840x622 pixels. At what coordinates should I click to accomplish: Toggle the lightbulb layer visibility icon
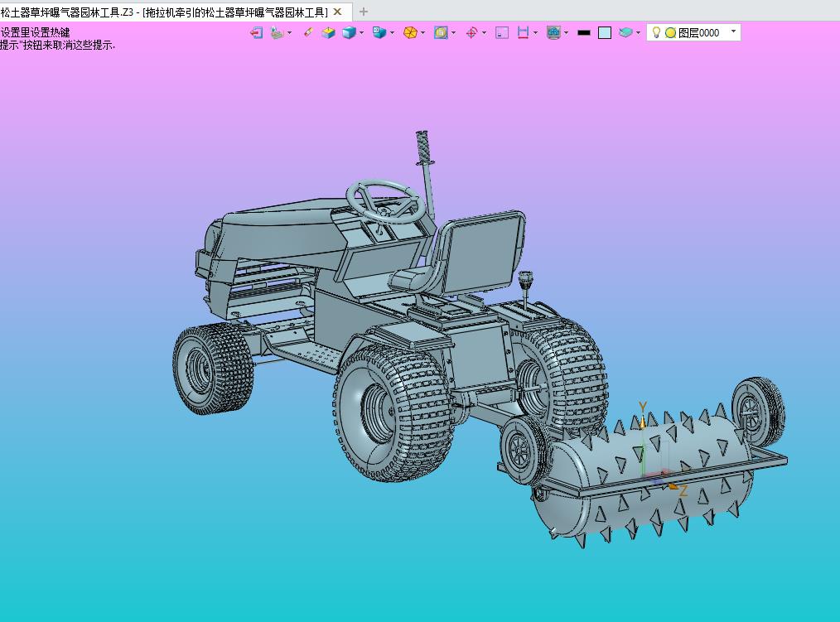(x=656, y=32)
